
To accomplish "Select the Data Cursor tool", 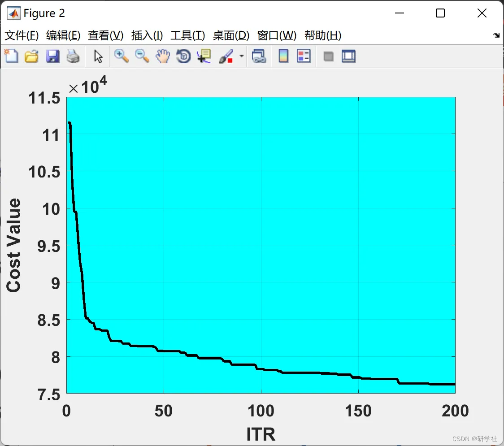I will (x=204, y=56).
